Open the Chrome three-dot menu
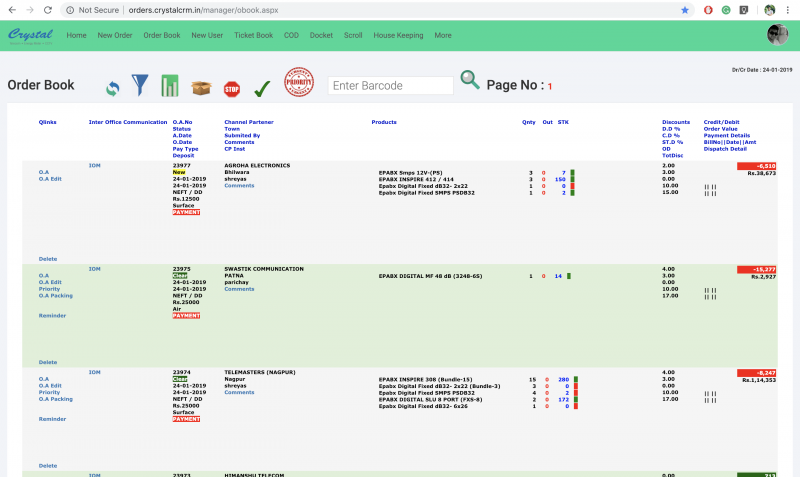The image size is (800, 477). [x=788, y=10]
